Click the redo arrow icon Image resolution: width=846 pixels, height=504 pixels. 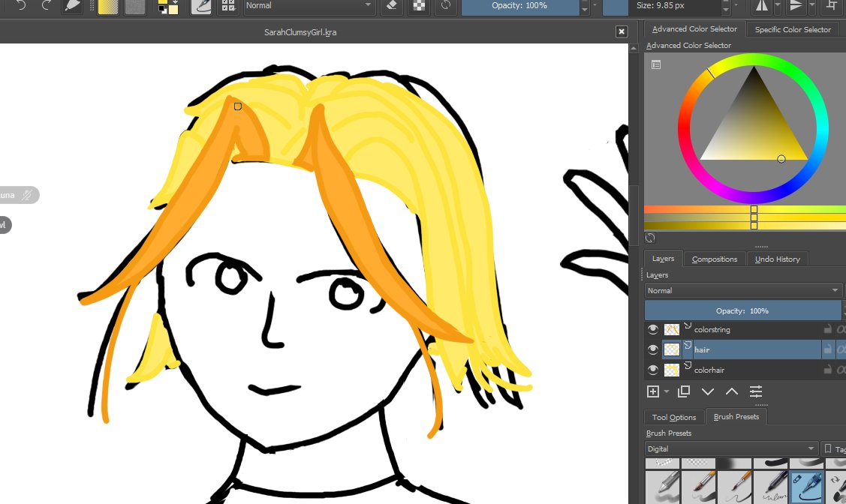[46, 5]
